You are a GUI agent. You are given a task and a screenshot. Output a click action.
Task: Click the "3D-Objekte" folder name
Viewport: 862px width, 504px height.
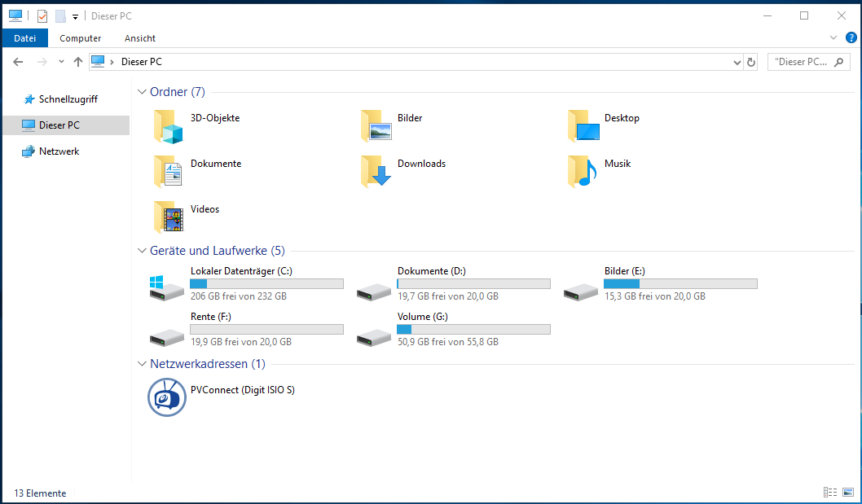click(215, 117)
